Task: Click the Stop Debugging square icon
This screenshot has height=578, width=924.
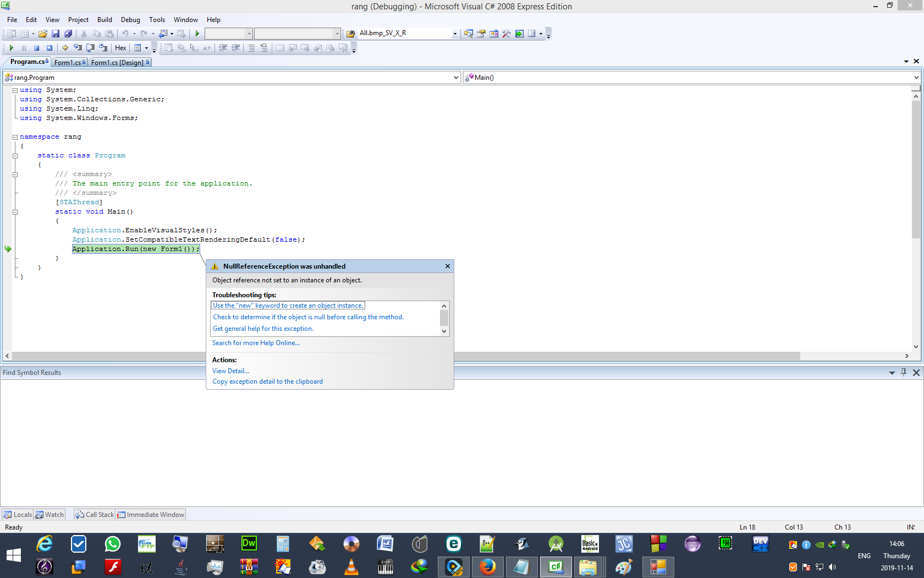Action: pos(36,48)
